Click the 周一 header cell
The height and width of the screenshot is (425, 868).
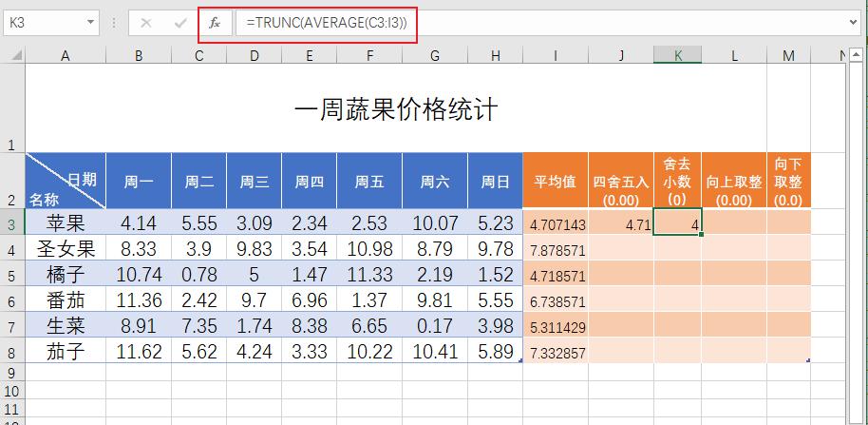(139, 181)
